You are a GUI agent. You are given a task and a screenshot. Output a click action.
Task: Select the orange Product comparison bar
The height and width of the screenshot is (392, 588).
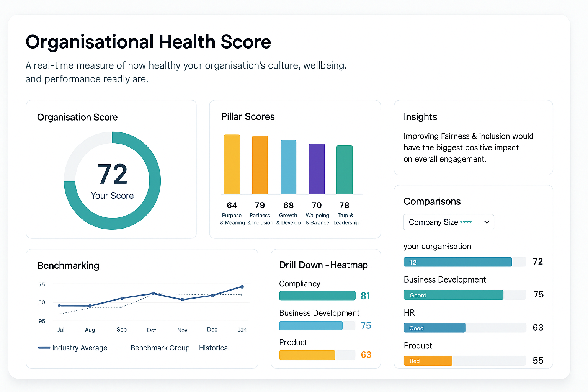click(x=428, y=361)
